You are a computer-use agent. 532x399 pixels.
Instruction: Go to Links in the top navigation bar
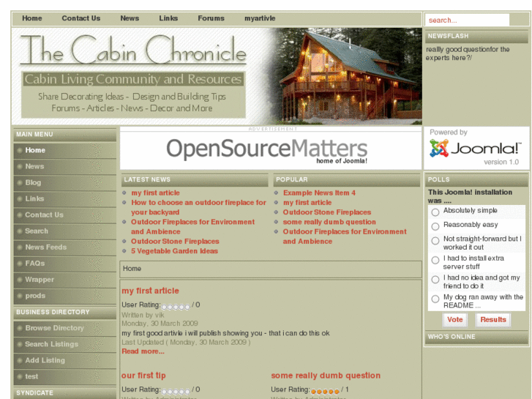[x=168, y=18]
